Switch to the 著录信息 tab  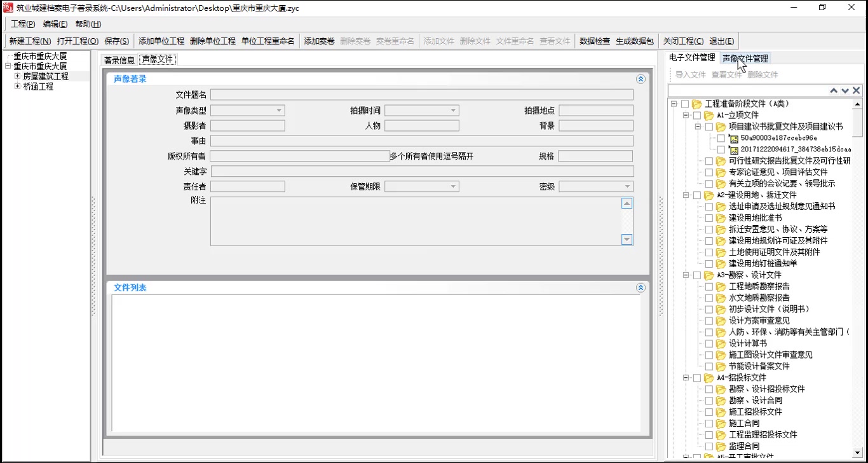(x=119, y=60)
